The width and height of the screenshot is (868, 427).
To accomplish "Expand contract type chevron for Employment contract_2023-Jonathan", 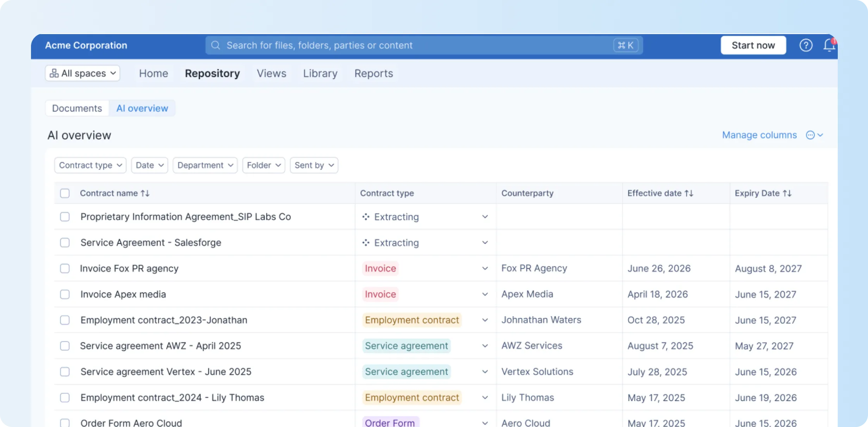I will tap(485, 320).
